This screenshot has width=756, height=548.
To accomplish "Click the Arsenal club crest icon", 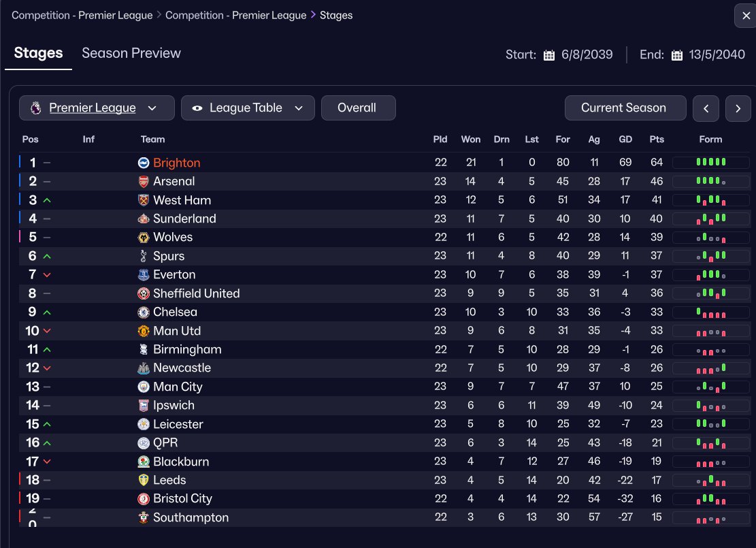I will [x=144, y=182].
